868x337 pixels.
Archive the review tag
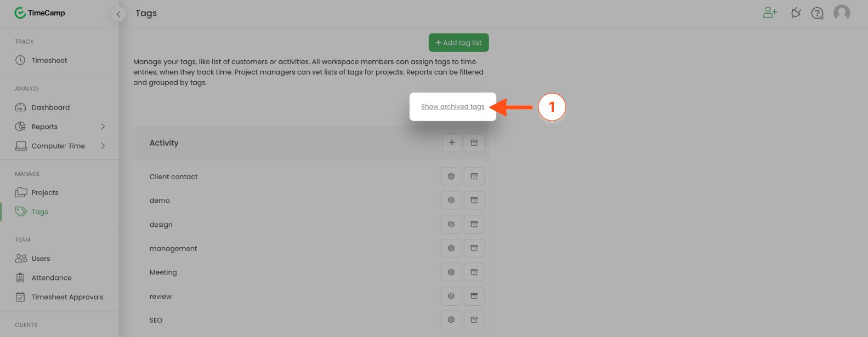pyautogui.click(x=474, y=296)
